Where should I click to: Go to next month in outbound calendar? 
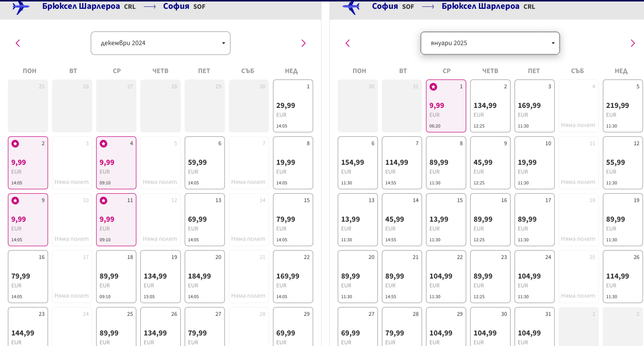(303, 43)
